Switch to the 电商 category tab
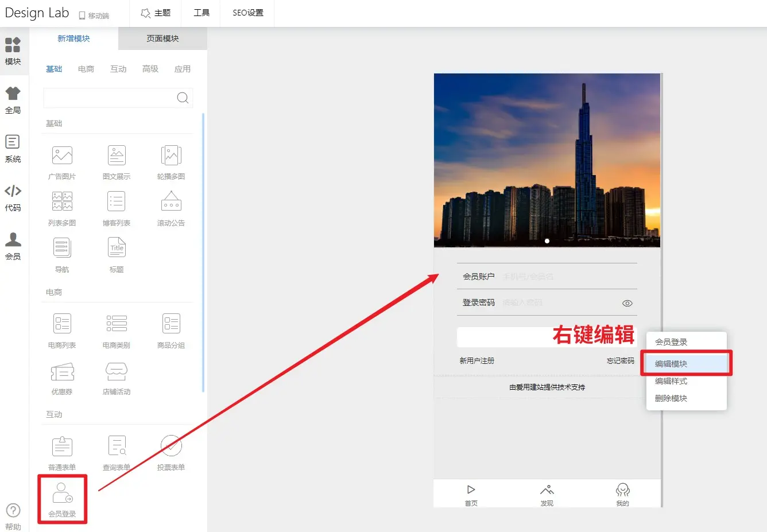 [x=86, y=68]
